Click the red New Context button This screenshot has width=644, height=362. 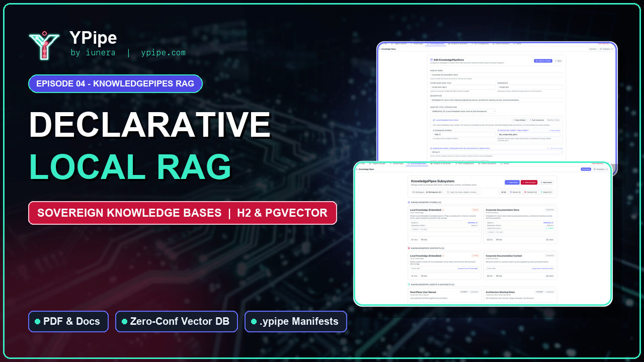pos(529,182)
